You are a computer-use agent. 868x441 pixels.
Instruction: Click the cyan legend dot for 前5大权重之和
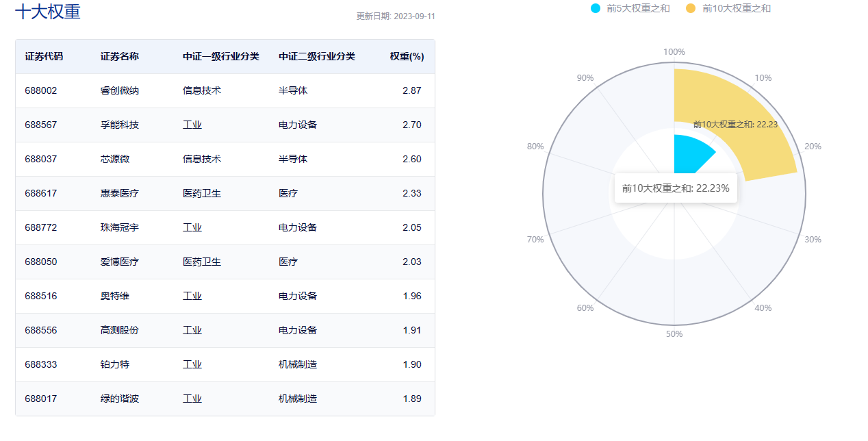click(595, 8)
